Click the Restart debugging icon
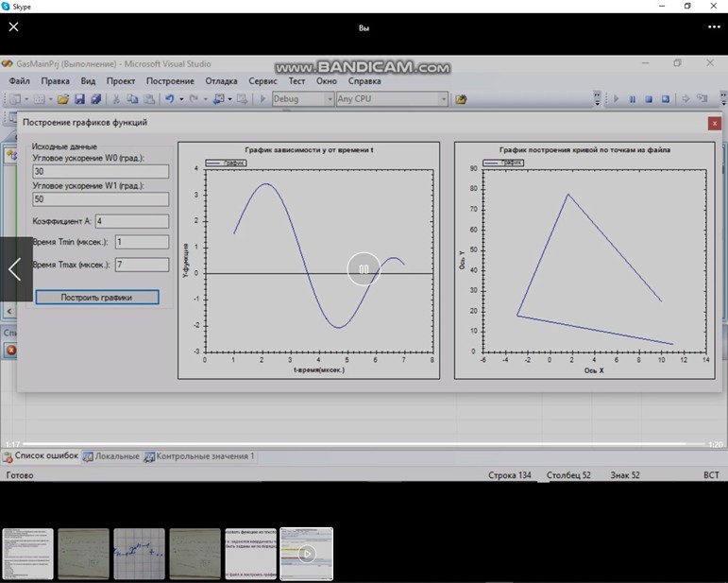Viewport: 728px width, 583px height. (666, 99)
